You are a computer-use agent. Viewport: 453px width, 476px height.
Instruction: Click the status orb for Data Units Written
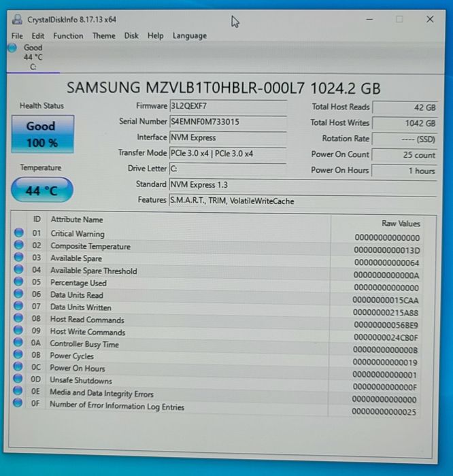tap(18, 306)
